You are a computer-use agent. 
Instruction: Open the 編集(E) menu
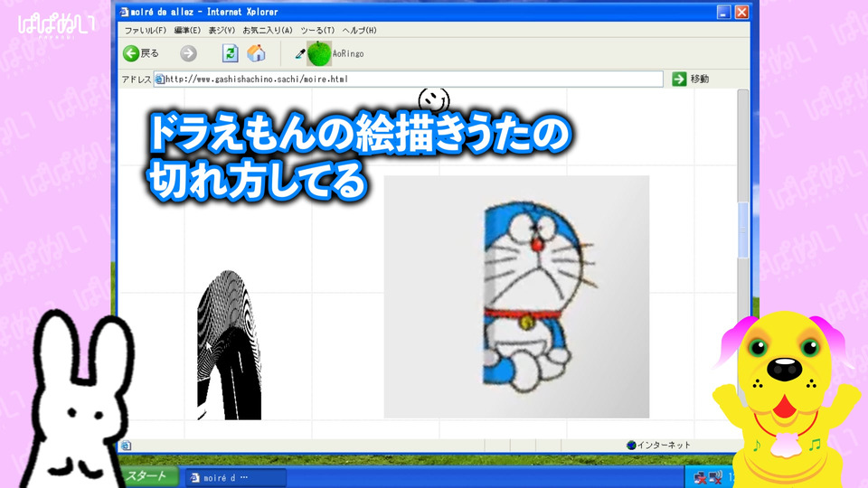[x=187, y=31]
